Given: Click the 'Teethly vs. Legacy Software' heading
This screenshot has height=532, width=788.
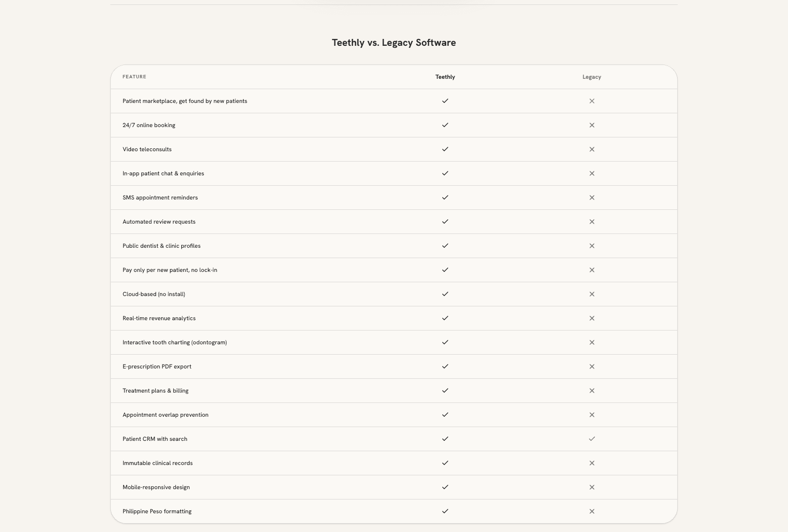Looking at the screenshot, I should click(394, 42).
